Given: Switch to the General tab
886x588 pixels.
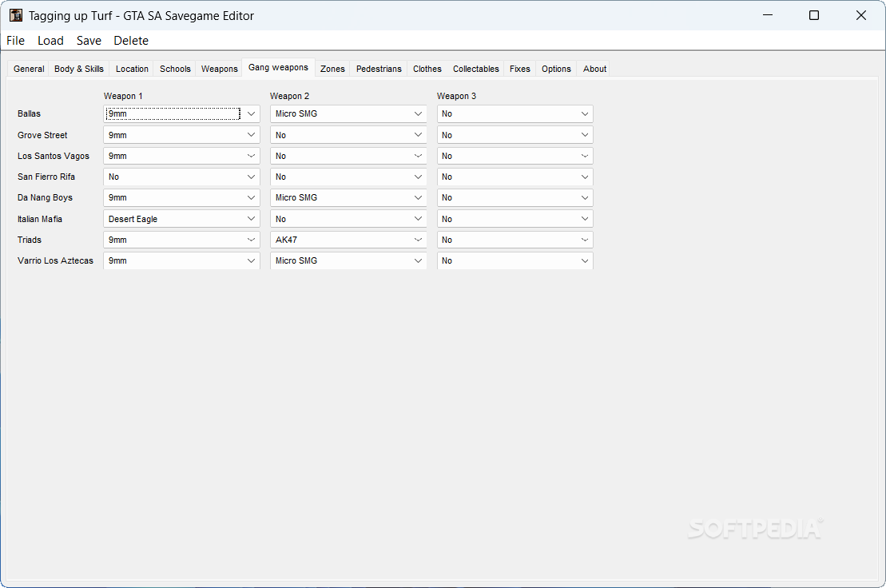Looking at the screenshot, I should coord(28,69).
